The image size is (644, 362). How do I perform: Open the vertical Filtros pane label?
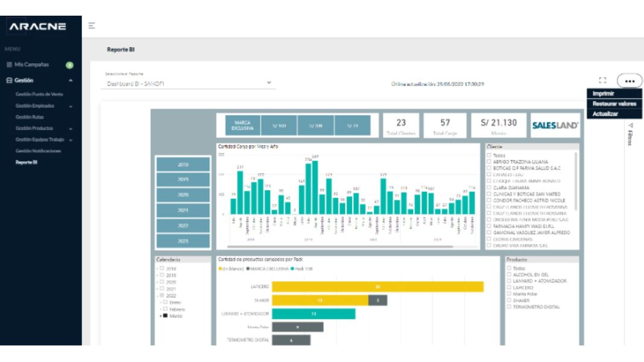click(x=630, y=138)
